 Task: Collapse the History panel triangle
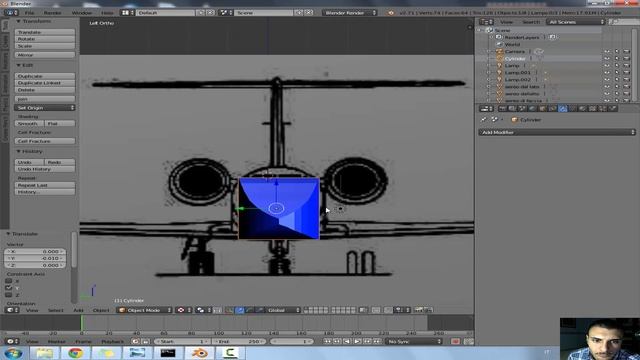(x=18, y=151)
